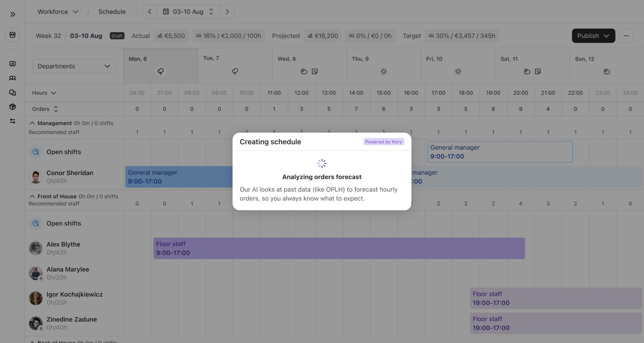
Task: Open the people/team icon in sidebar
Action: point(13,78)
